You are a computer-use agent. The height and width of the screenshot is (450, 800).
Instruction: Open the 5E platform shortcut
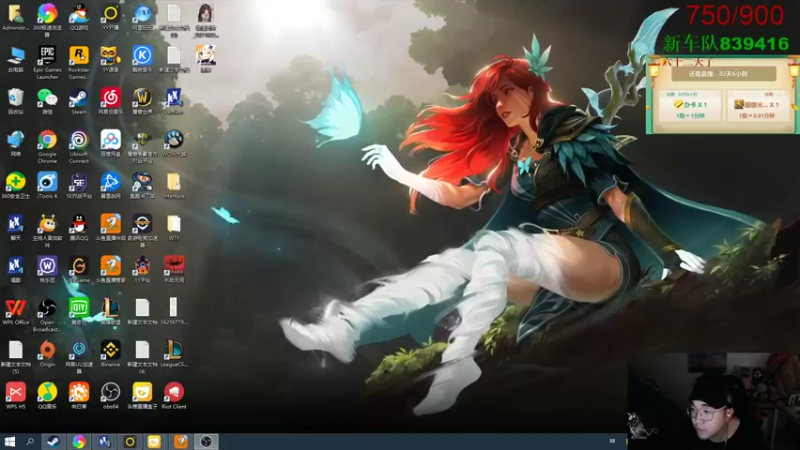point(79,182)
